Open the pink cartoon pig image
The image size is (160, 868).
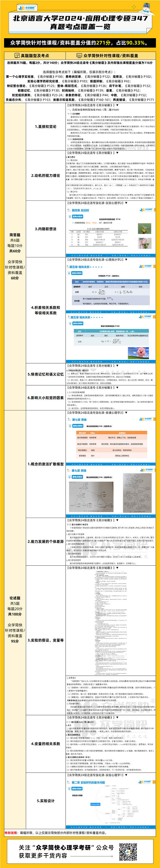click(x=139, y=353)
